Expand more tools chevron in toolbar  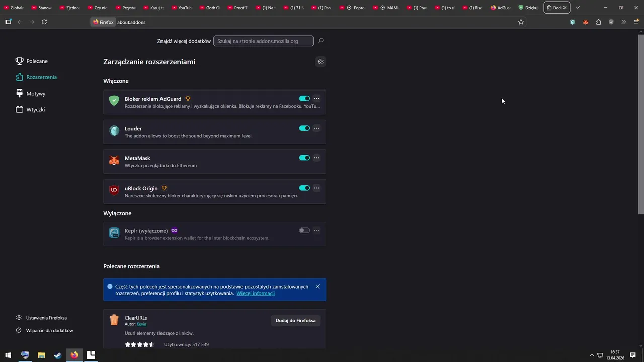624,22
